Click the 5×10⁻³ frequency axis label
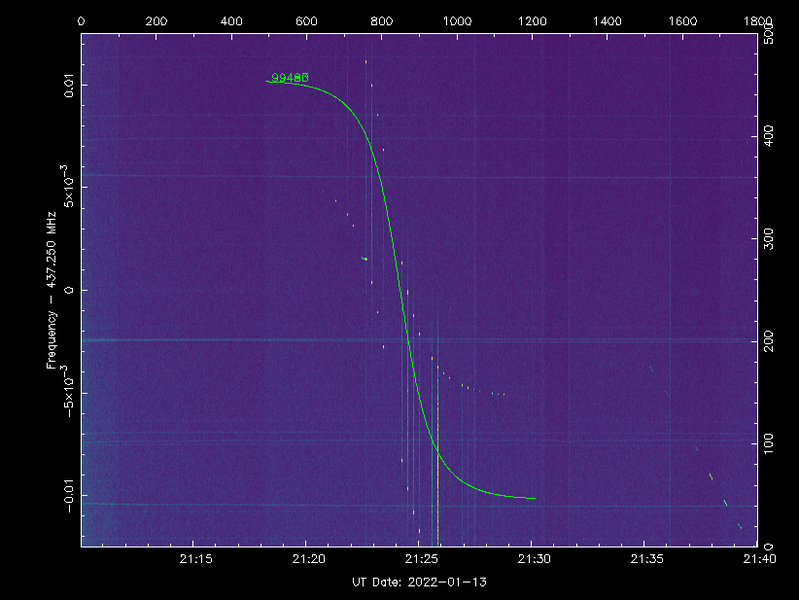The height and width of the screenshot is (600, 799). click(68, 186)
